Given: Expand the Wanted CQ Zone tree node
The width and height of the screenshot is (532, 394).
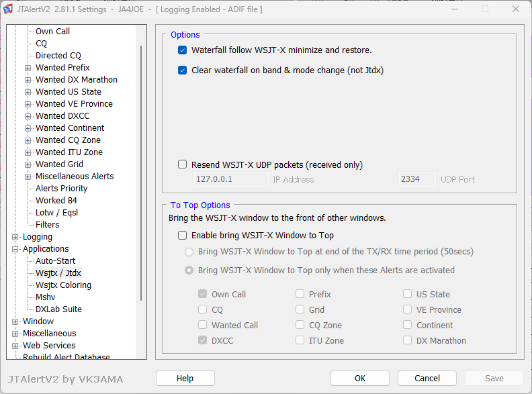Looking at the screenshot, I should click(28, 141).
